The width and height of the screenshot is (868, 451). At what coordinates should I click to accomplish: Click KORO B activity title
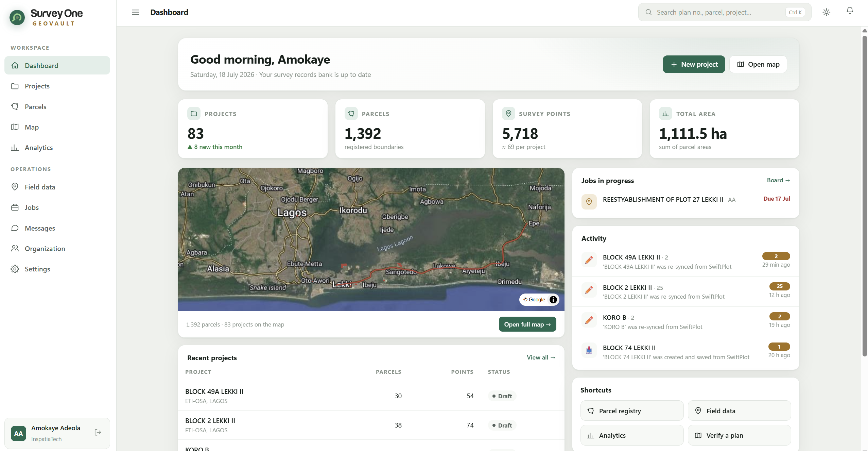[x=614, y=318]
